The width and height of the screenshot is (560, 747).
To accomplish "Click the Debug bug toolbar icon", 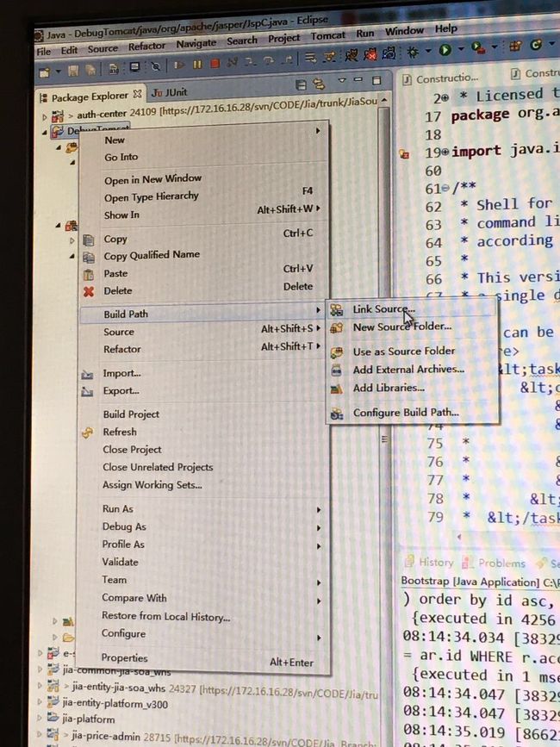I will 413,52.
